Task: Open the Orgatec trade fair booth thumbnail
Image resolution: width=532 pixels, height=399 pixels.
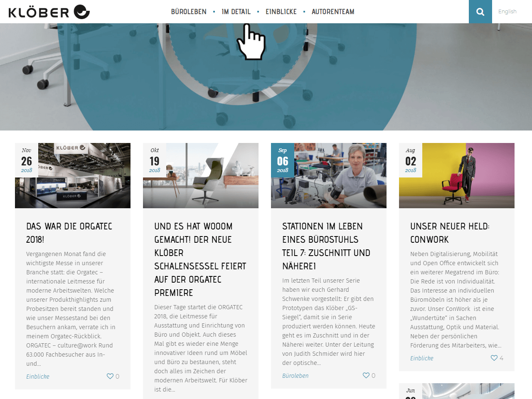Action: [73, 176]
